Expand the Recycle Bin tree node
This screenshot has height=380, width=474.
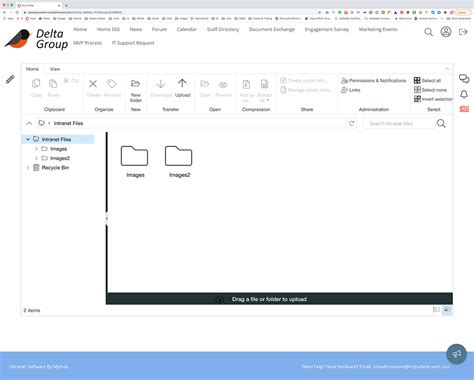pyautogui.click(x=28, y=167)
